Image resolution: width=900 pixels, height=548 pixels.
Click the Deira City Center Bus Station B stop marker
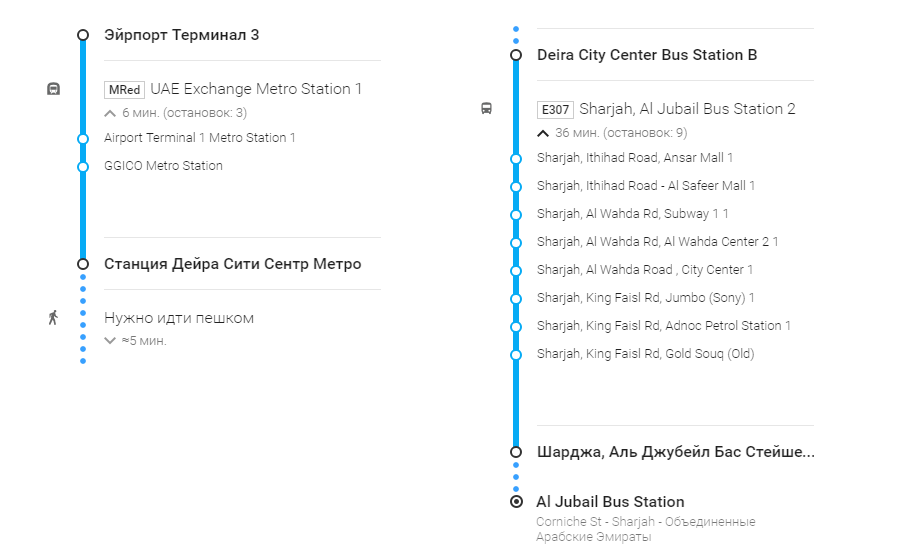pos(516,55)
